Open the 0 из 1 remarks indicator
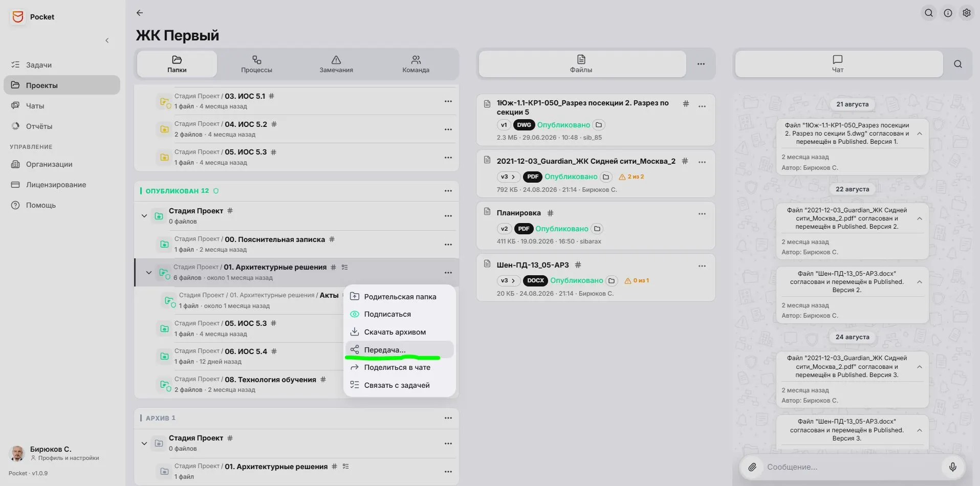Viewport: 980px width, 486px height. (637, 281)
